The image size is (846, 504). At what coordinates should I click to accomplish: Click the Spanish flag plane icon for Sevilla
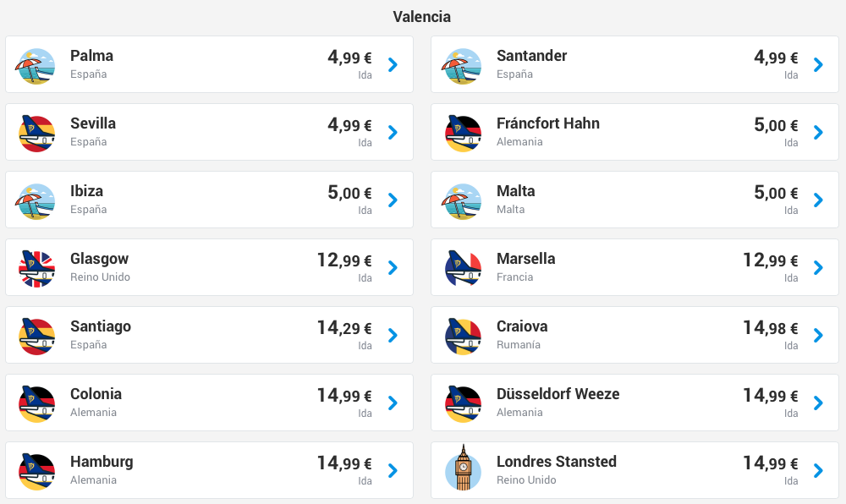pos(36,133)
